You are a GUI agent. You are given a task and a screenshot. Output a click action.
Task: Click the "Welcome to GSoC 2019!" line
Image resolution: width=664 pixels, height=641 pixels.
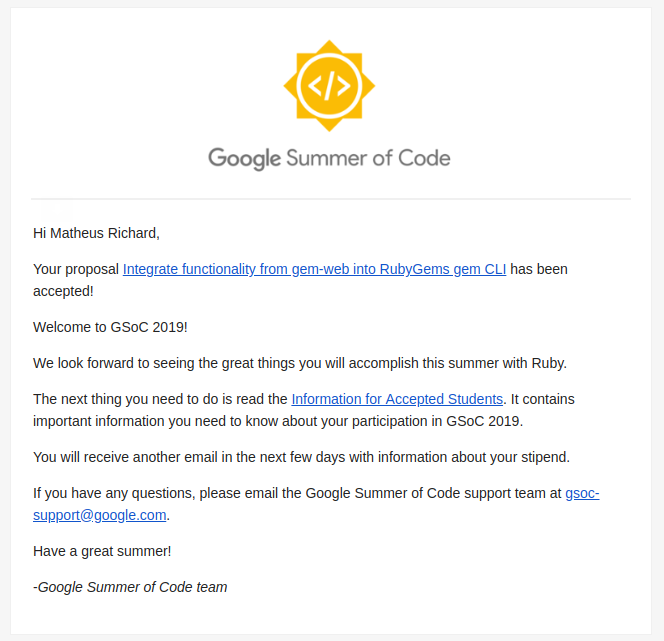pyautogui.click(x=110, y=327)
